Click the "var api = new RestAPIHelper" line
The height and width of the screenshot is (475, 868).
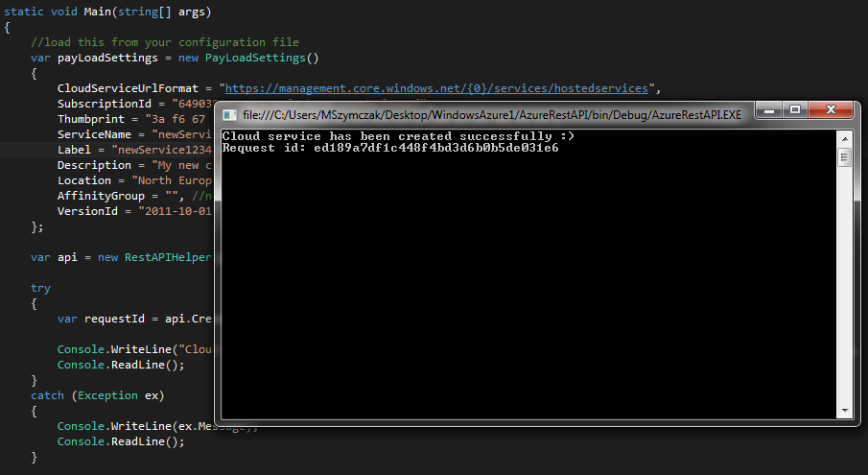click(121, 257)
